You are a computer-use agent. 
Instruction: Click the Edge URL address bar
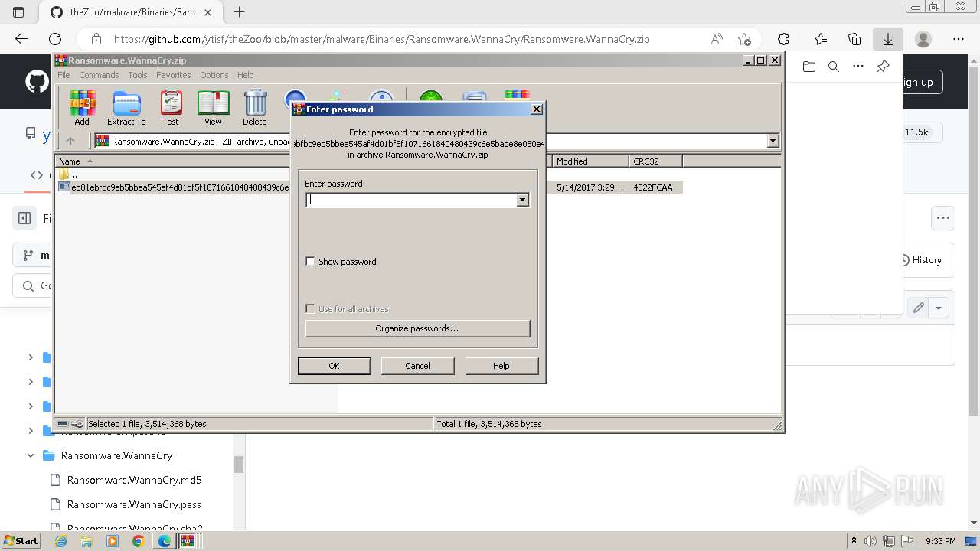pyautogui.click(x=381, y=39)
